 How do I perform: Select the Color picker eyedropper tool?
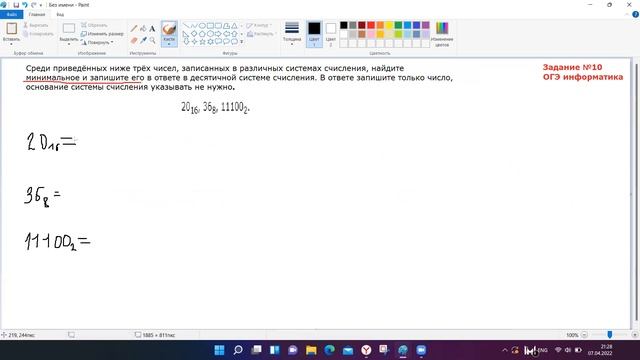143,40
